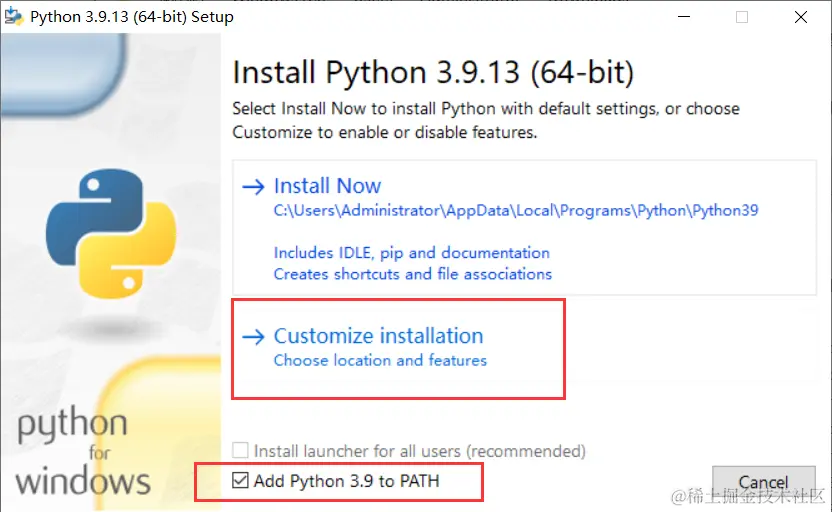Close the Python 3.9.13 Setup window
Viewport: 832px width, 512px height.
(x=801, y=17)
